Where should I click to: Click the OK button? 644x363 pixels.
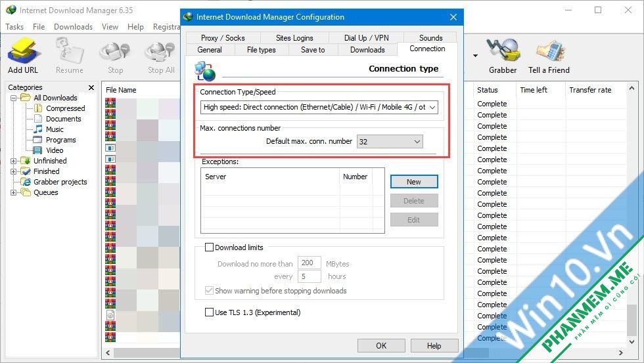pyautogui.click(x=381, y=345)
